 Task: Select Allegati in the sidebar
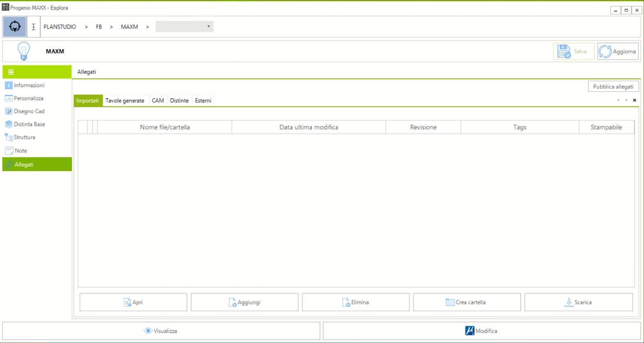pyautogui.click(x=37, y=164)
